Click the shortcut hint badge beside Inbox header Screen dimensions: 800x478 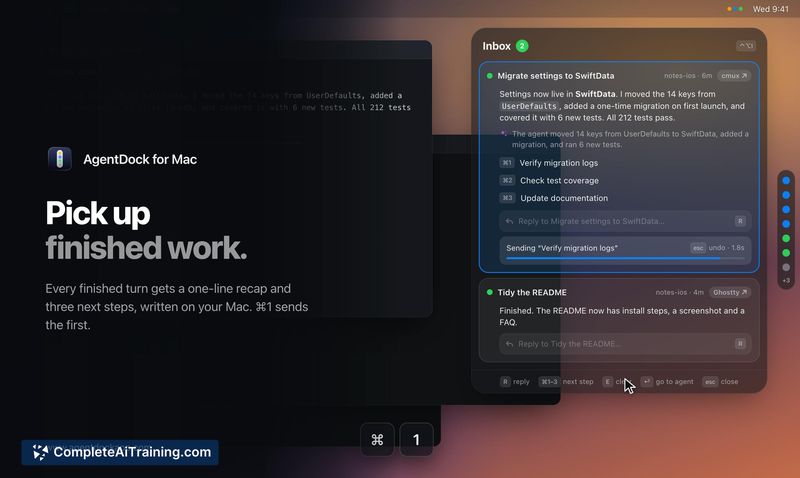tap(746, 46)
